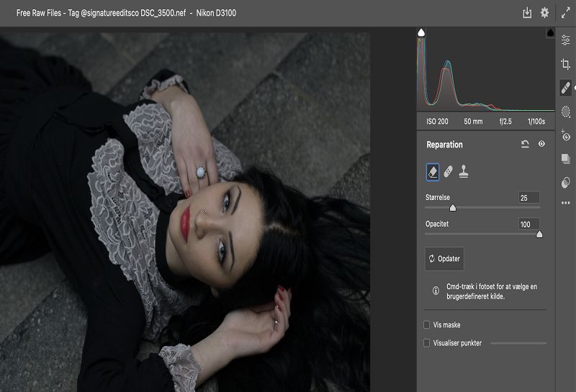Open the Edit sliders panel icon
The width and height of the screenshot is (576, 392).
point(566,40)
